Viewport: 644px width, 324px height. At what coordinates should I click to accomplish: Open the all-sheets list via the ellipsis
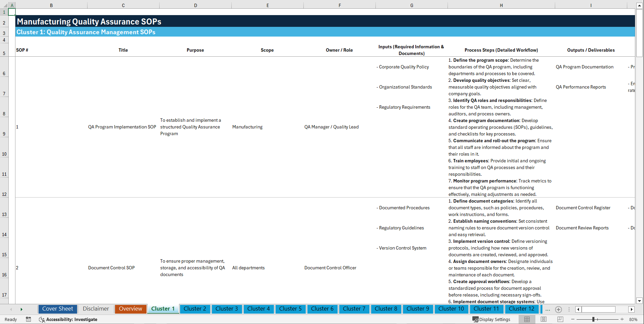[x=547, y=309]
